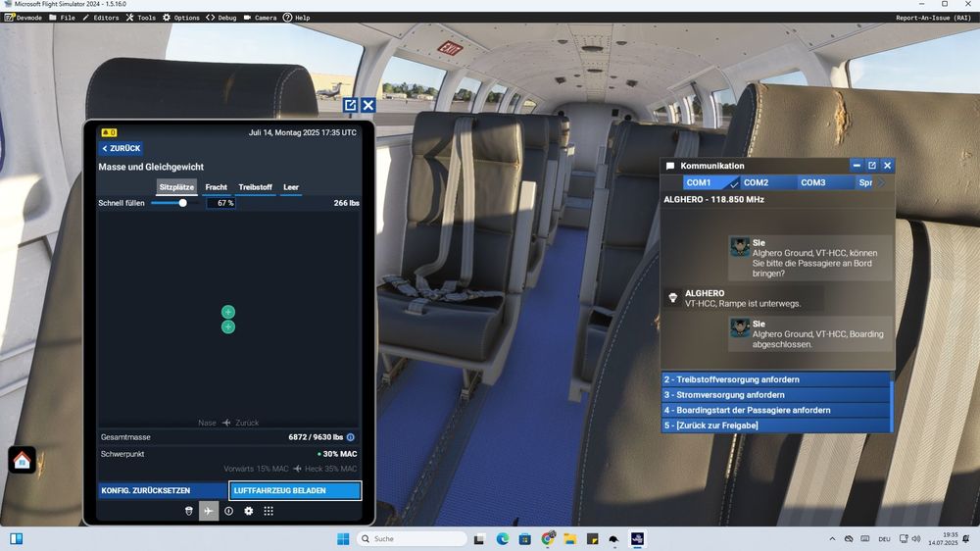Select the Treibstoff tab
The height and width of the screenshot is (551, 980).
tap(255, 187)
